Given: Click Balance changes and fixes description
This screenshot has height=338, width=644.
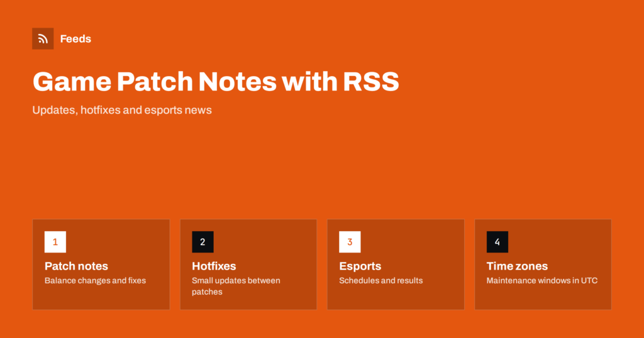Looking at the screenshot, I should 96,281.
